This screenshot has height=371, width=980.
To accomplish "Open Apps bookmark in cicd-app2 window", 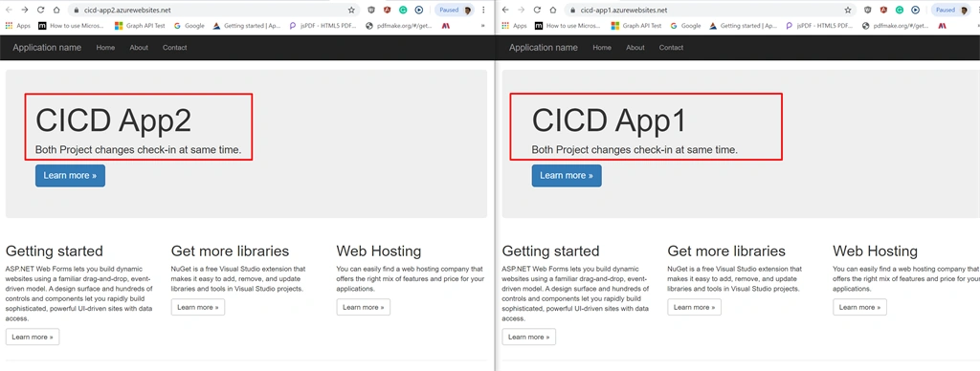I will [x=17, y=26].
